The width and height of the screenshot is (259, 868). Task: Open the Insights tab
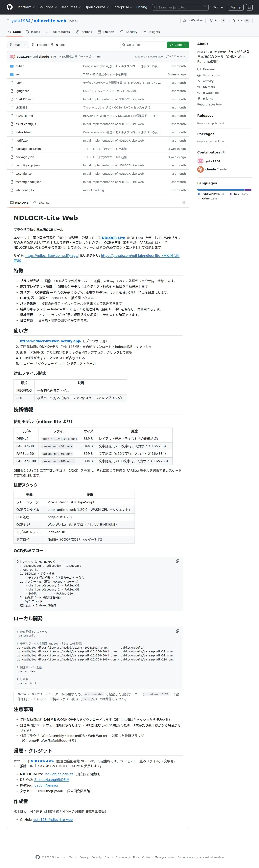point(151,32)
